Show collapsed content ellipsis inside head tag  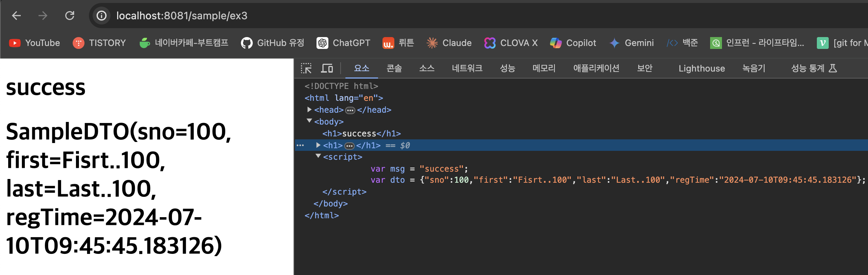click(x=350, y=110)
